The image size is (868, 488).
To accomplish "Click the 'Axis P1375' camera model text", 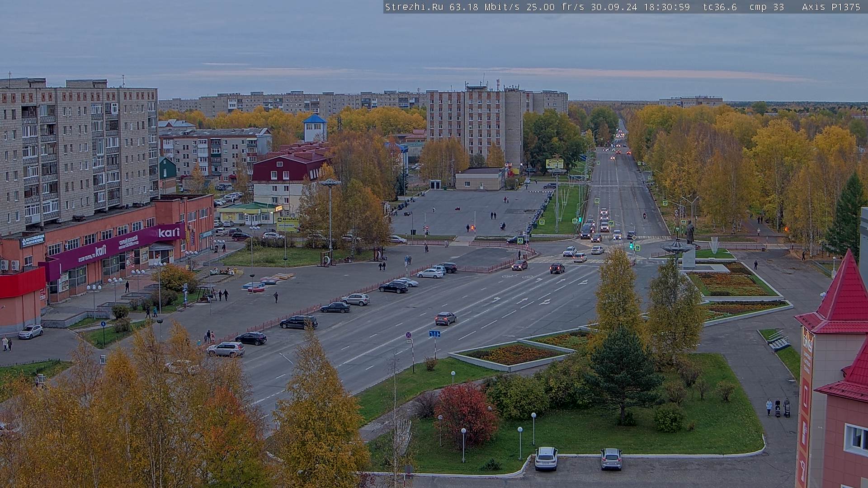I will 831,7.
